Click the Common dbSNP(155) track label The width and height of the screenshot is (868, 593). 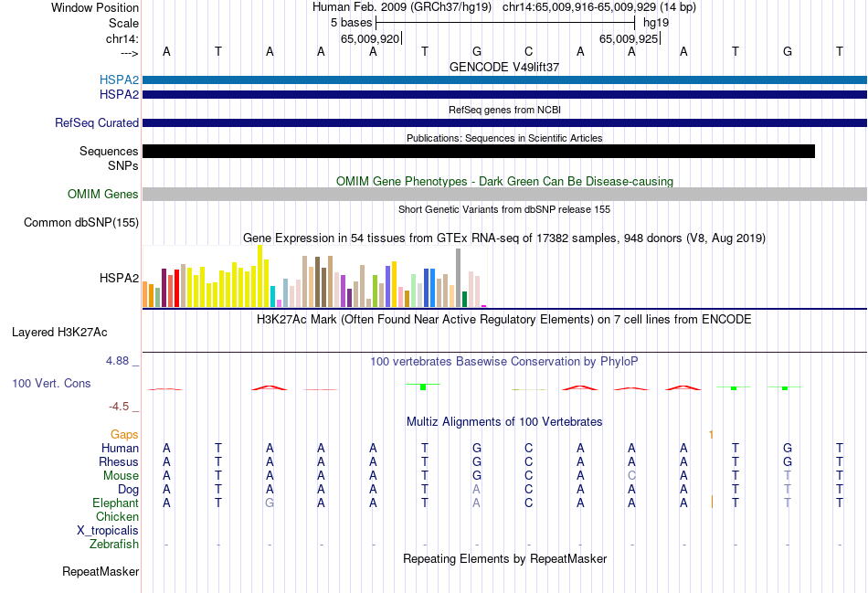[81, 223]
